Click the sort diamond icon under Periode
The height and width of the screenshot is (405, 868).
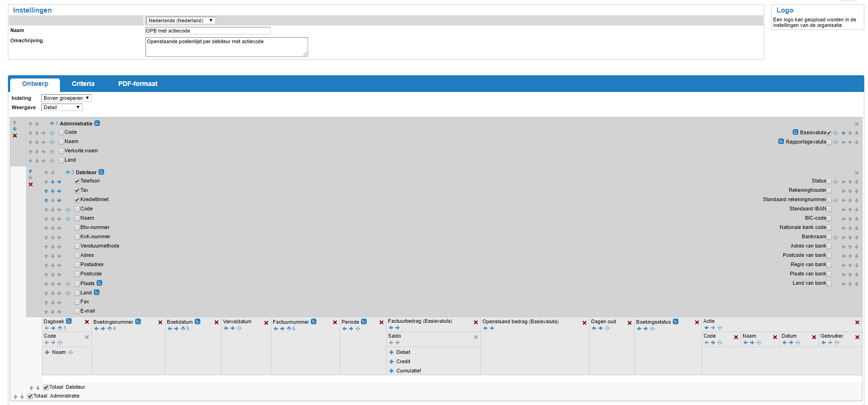(x=358, y=329)
